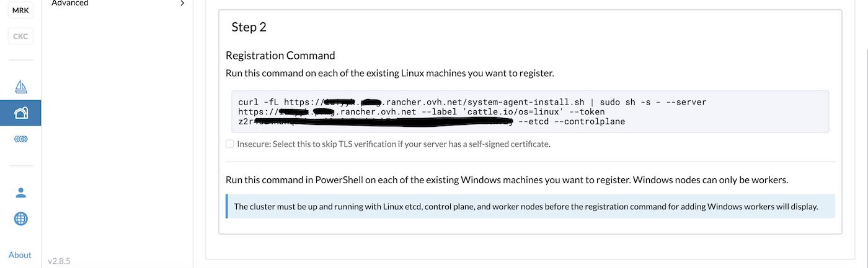
Task: Open the About link
Action: (x=20, y=255)
